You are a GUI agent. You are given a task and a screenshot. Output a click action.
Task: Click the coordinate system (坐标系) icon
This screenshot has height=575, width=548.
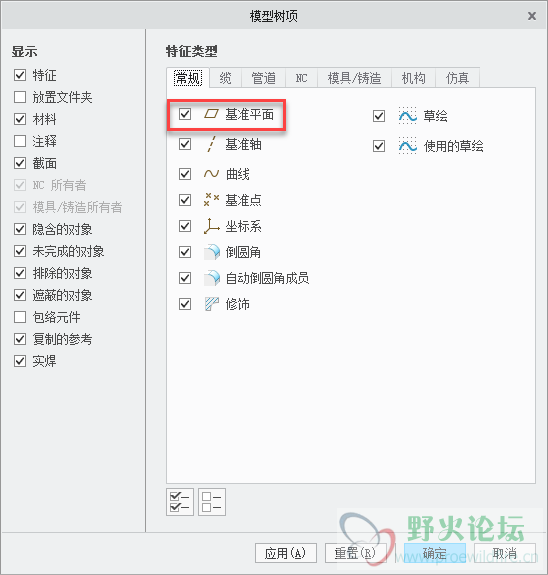click(x=211, y=226)
